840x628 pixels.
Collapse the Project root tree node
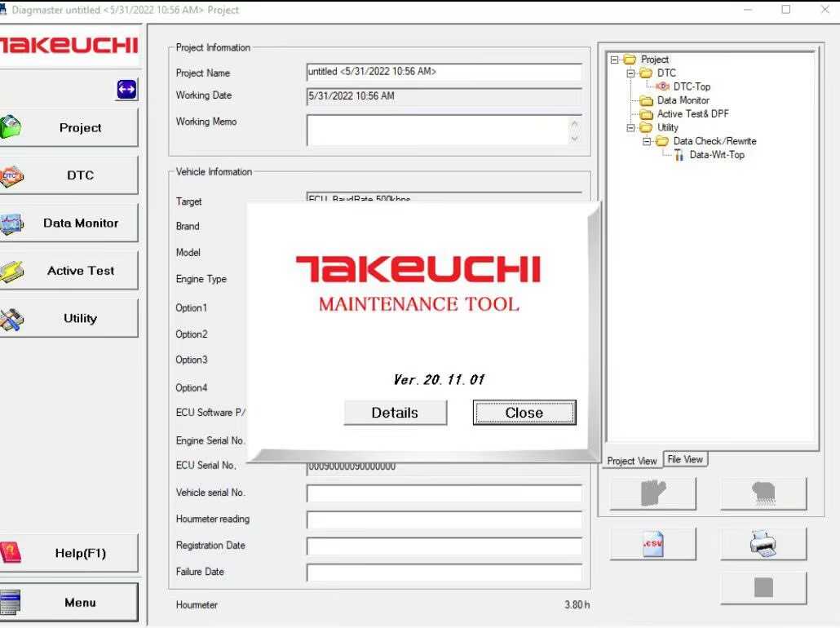point(615,60)
